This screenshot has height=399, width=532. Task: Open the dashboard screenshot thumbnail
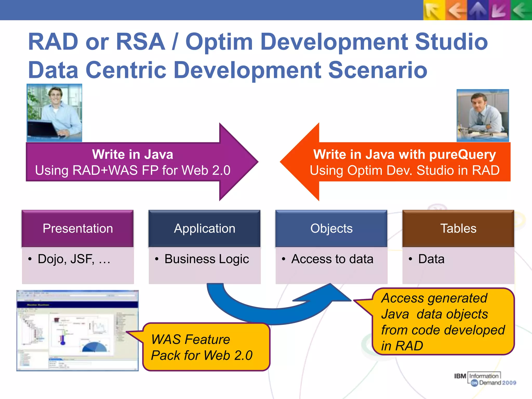[x=77, y=330]
